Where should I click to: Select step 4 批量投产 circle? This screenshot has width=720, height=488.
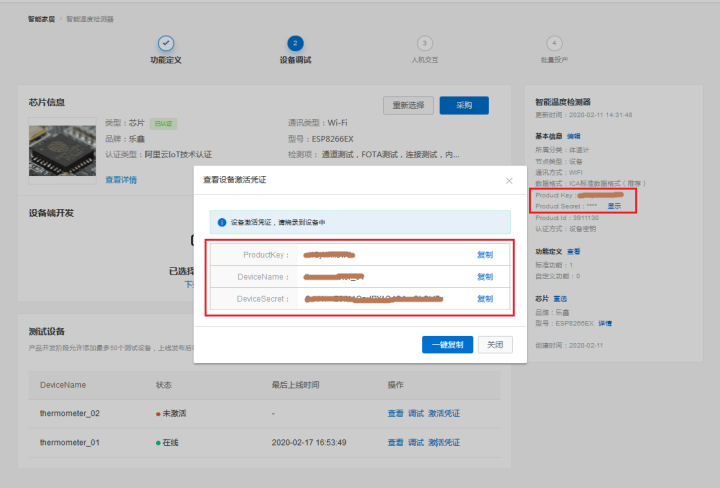[x=554, y=44]
